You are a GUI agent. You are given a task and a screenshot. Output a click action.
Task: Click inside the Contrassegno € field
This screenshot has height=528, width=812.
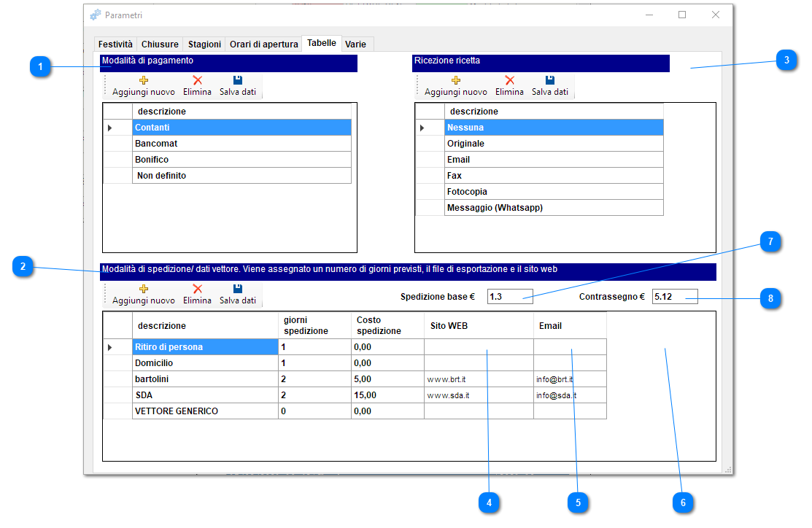coord(675,297)
